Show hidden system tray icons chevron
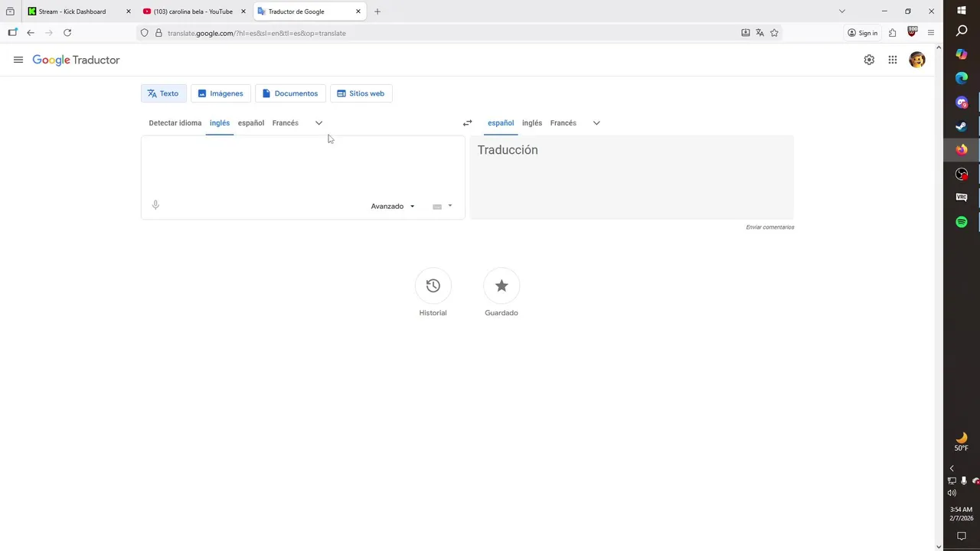 [x=952, y=468]
